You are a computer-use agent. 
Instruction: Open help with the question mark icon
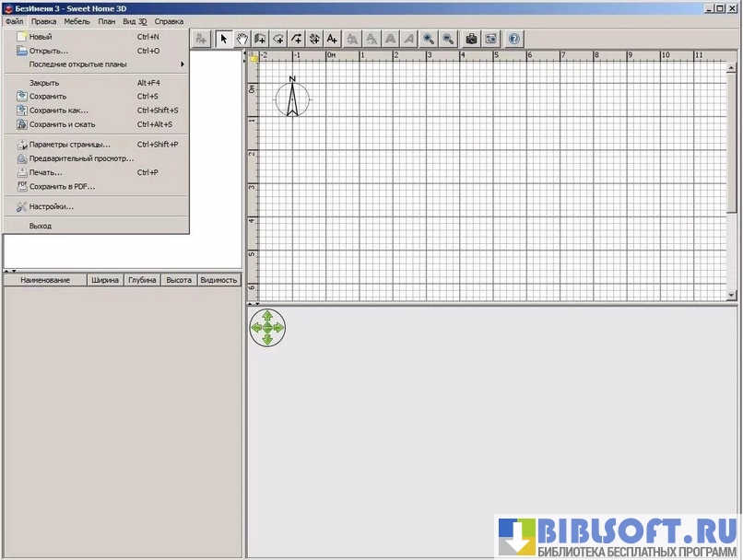(x=514, y=39)
